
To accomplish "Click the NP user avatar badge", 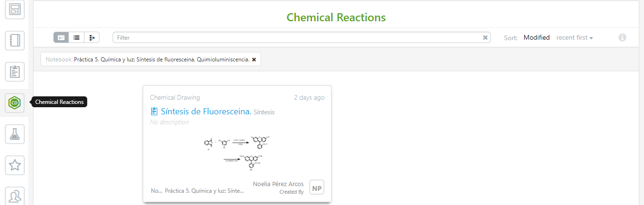I will [317, 187].
